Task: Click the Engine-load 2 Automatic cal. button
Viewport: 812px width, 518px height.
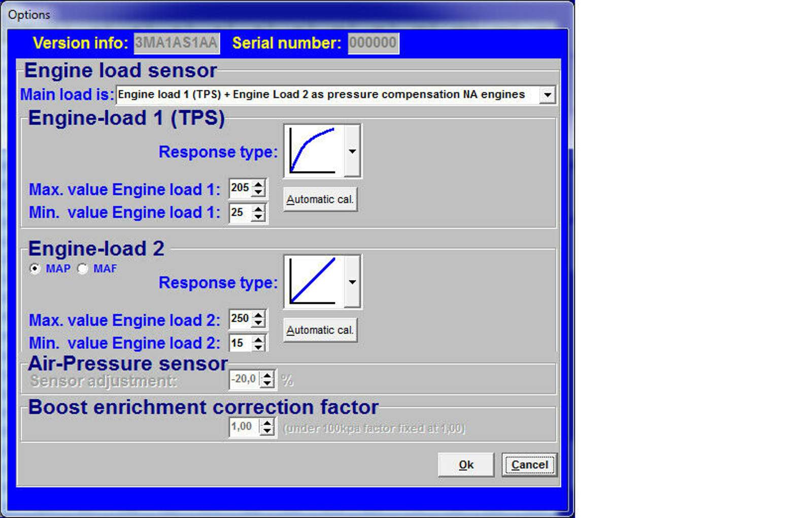Action: pyautogui.click(x=320, y=330)
